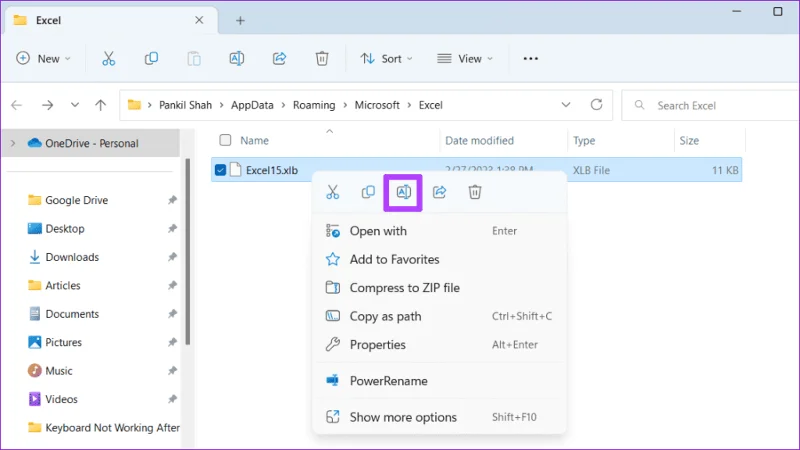This screenshot has width=800, height=450.
Task: Click into the Search Excel field
Action: pyautogui.click(x=710, y=106)
